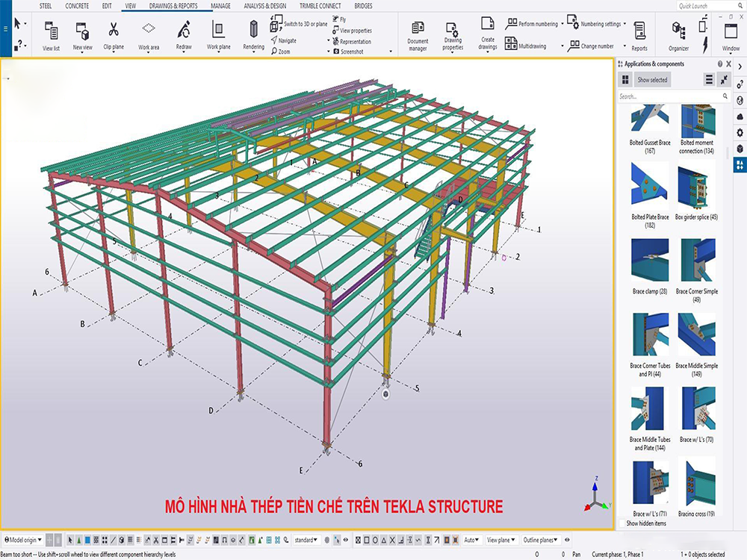Open the Reports tool
The width and height of the screenshot is (747, 560).
[639, 31]
